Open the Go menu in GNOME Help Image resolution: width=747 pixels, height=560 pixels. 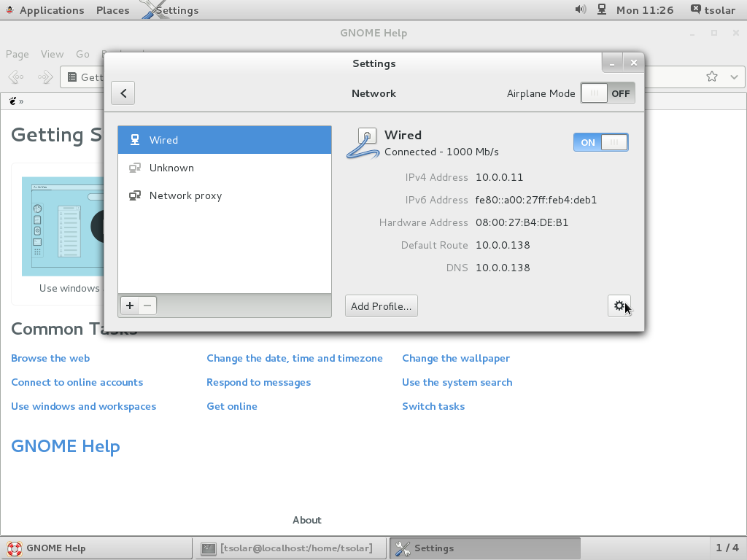click(x=82, y=54)
